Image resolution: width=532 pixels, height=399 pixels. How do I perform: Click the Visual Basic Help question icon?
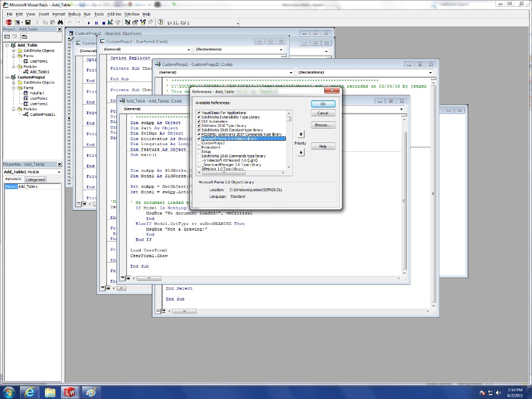click(x=161, y=22)
